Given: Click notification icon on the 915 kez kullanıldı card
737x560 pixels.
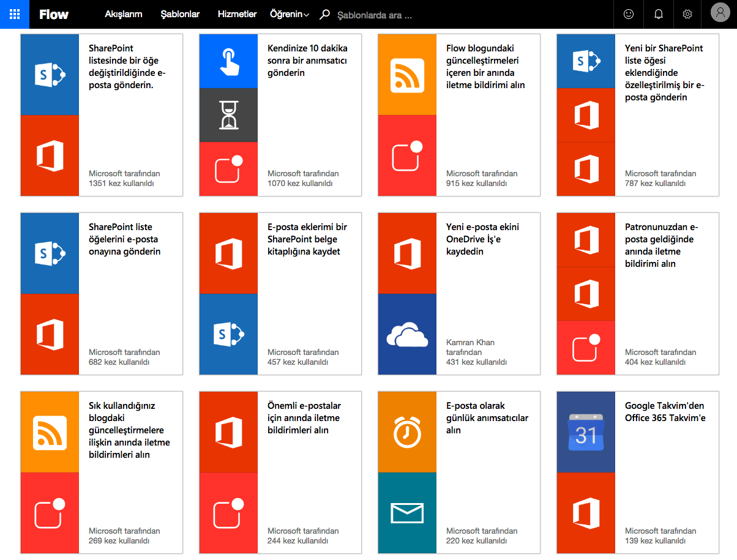Looking at the screenshot, I should pos(407,155).
